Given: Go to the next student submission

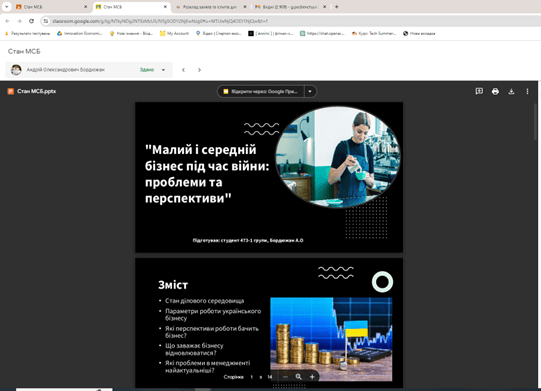Looking at the screenshot, I should [x=199, y=70].
